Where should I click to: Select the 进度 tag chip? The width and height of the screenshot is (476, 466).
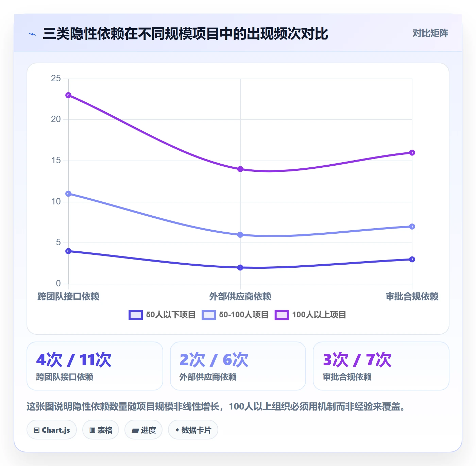143,430
